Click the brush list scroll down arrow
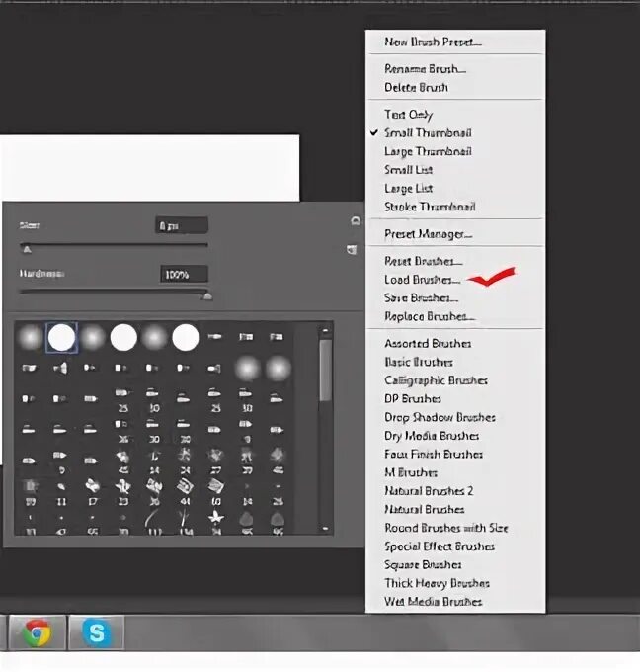This screenshot has width=640, height=672. pyautogui.click(x=326, y=529)
